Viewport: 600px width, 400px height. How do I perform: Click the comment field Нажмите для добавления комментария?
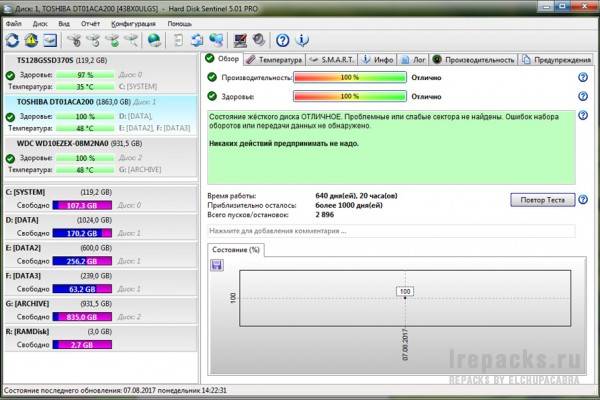391,231
